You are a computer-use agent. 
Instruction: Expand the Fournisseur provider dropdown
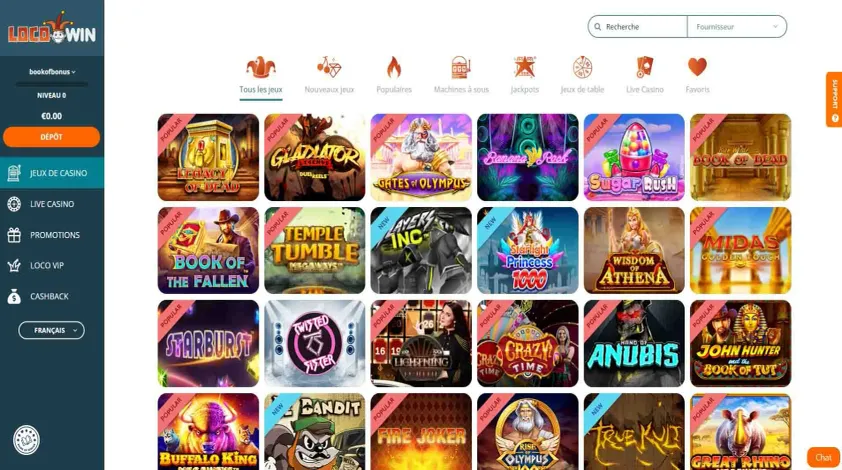coord(737,26)
